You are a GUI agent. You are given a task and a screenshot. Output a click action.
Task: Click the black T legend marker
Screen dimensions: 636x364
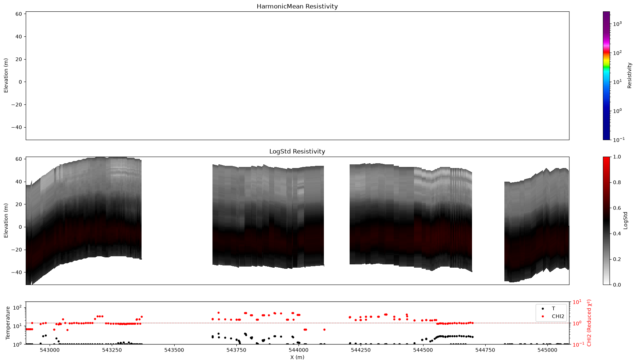[x=543, y=309]
